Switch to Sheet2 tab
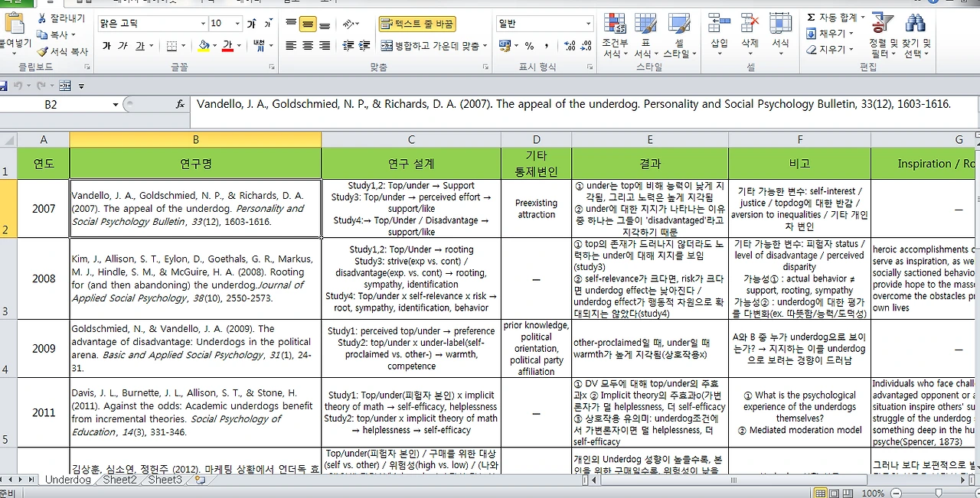Screen dimensions: 980x498 [119, 480]
